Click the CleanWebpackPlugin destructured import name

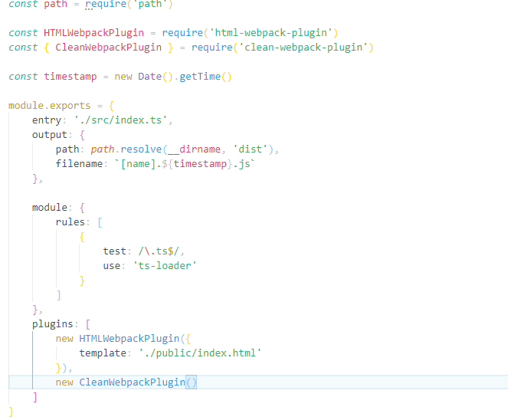pos(108,48)
